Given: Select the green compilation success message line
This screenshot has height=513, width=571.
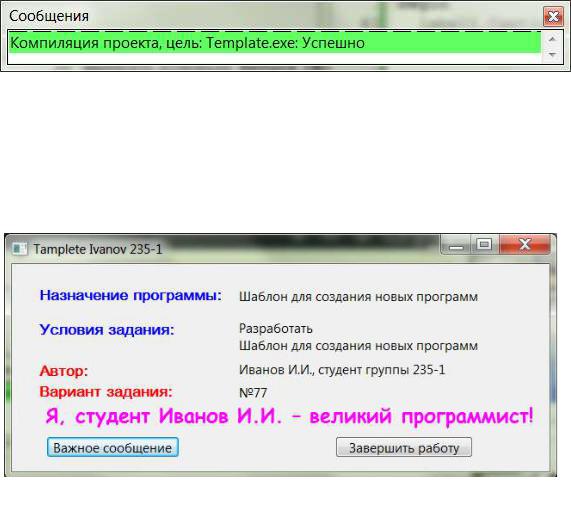Looking at the screenshot, I should click(x=275, y=43).
